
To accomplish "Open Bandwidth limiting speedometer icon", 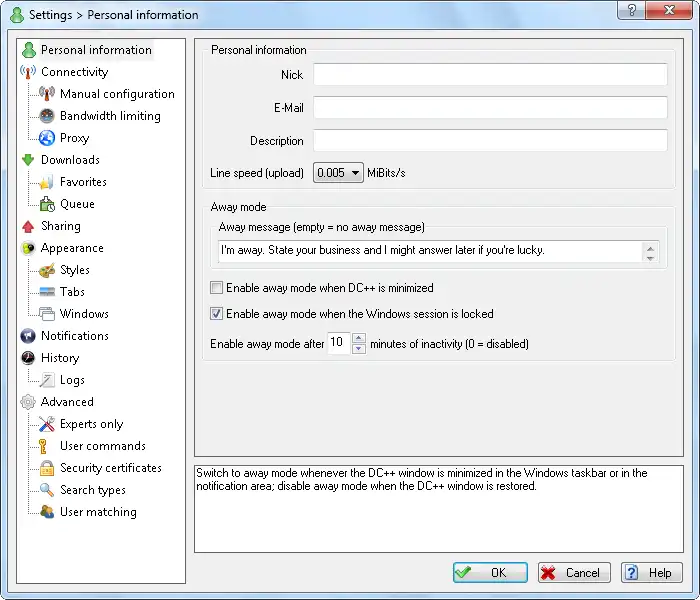I will pyautogui.click(x=46, y=116).
